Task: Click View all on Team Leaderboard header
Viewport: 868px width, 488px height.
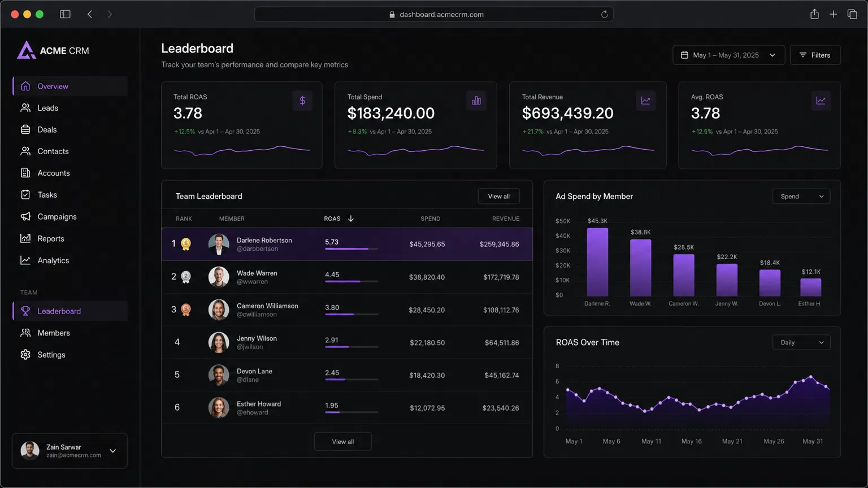Action: (x=498, y=196)
